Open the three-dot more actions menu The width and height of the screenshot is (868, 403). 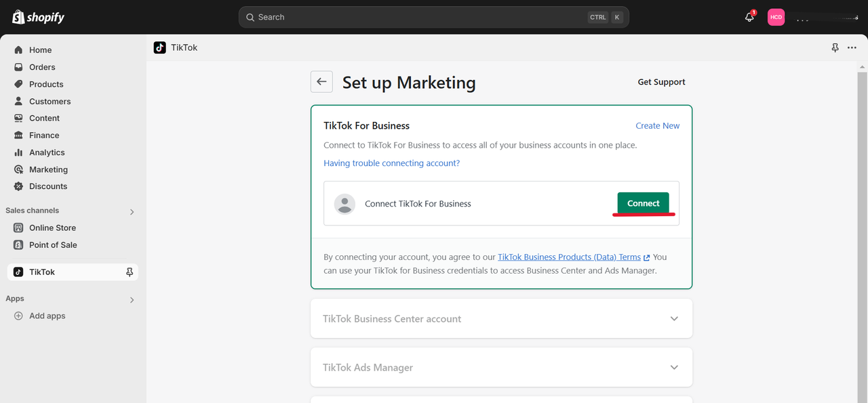pos(852,48)
